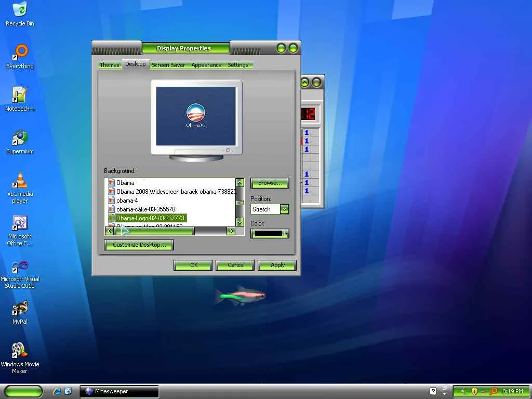Click the left green Display Properties title button
This screenshot has height=399, width=532.
(x=281, y=48)
